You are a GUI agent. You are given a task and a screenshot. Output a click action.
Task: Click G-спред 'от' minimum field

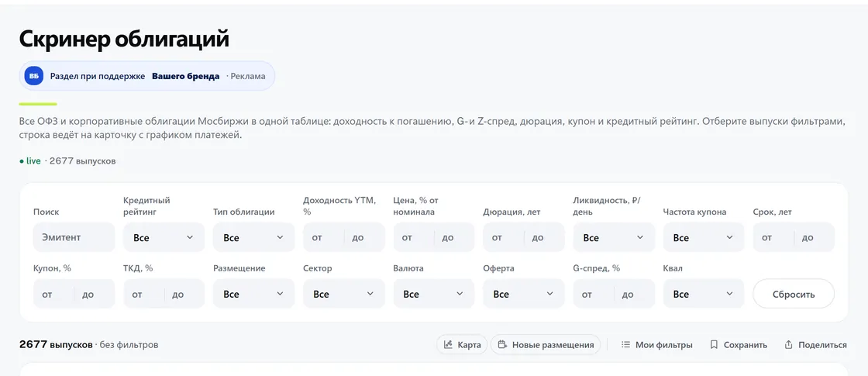594,294
